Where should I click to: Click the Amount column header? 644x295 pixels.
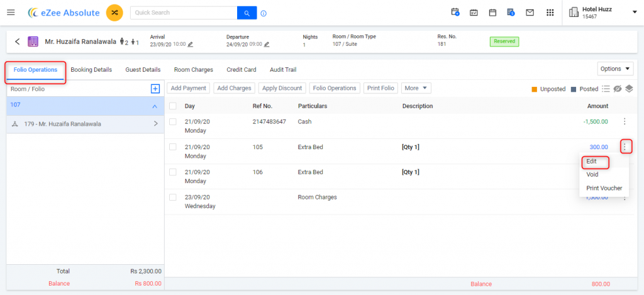click(x=597, y=106)
